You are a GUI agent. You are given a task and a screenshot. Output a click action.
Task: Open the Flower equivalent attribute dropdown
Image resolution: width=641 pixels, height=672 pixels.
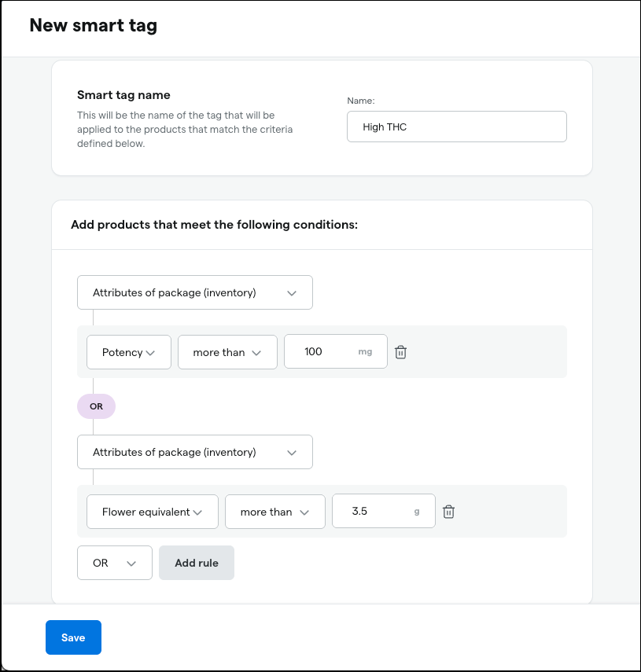pos(153,512)
